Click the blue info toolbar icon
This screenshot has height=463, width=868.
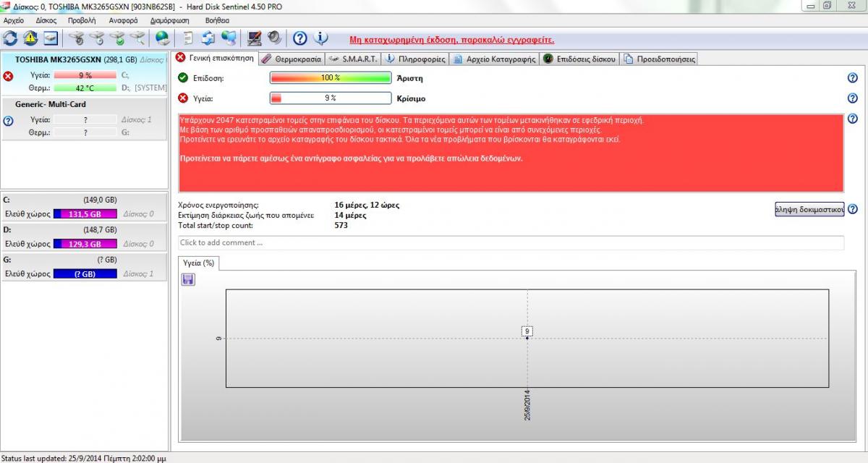click(320, 38)
